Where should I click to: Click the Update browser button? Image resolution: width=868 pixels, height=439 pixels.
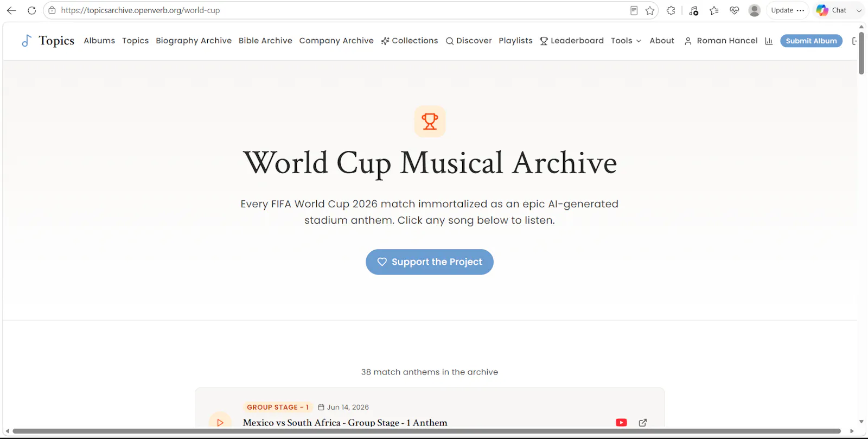[x=787, y=10]
